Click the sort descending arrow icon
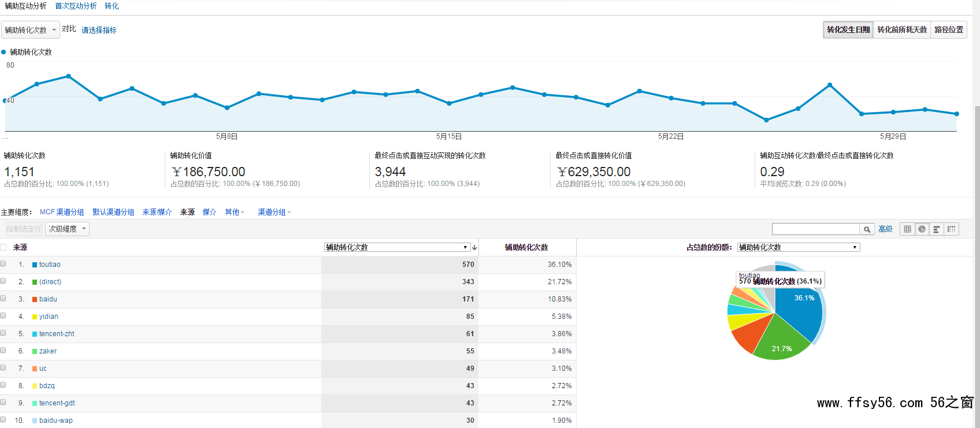980x428 pixels. click(474, 247)
